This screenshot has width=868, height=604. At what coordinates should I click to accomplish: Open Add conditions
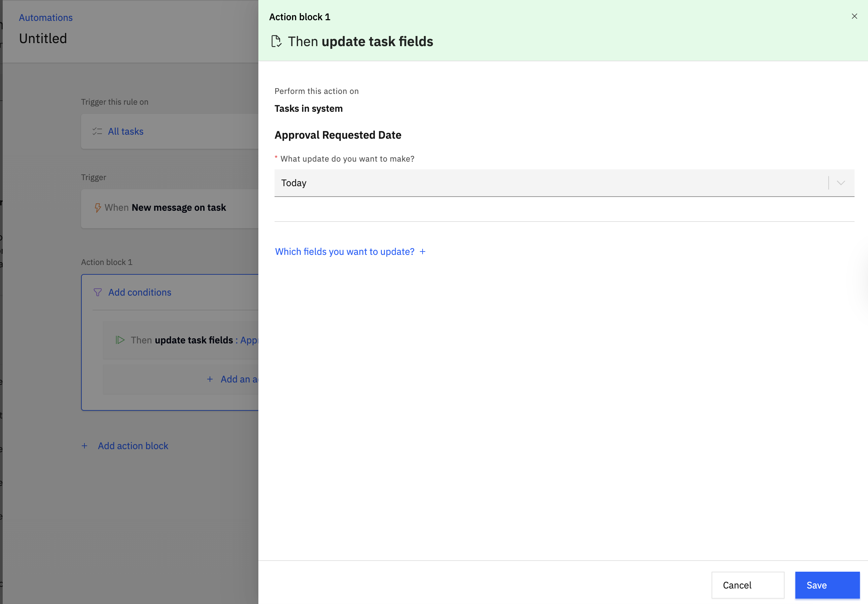pyautogui.click(x=140, y=292)
